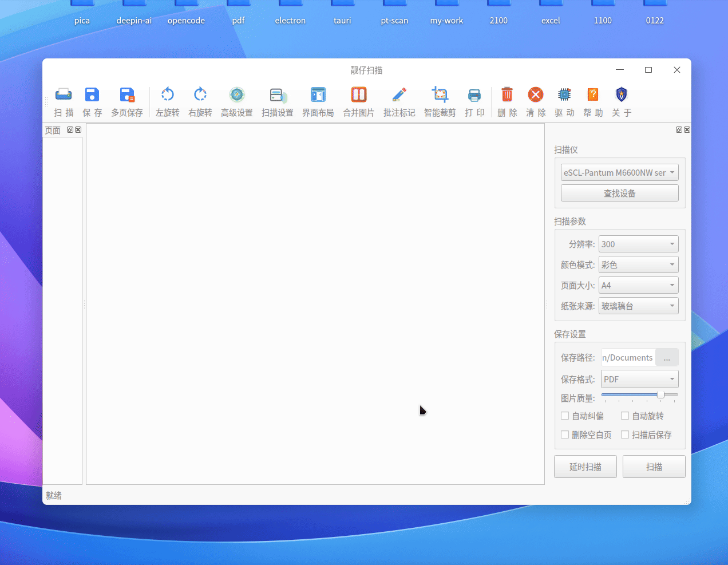Click the 多页保存 multi-page save icon
Image resolution: width=728 pixels, height=565 pixels.
pyautogui.click(x=127, y=95)
